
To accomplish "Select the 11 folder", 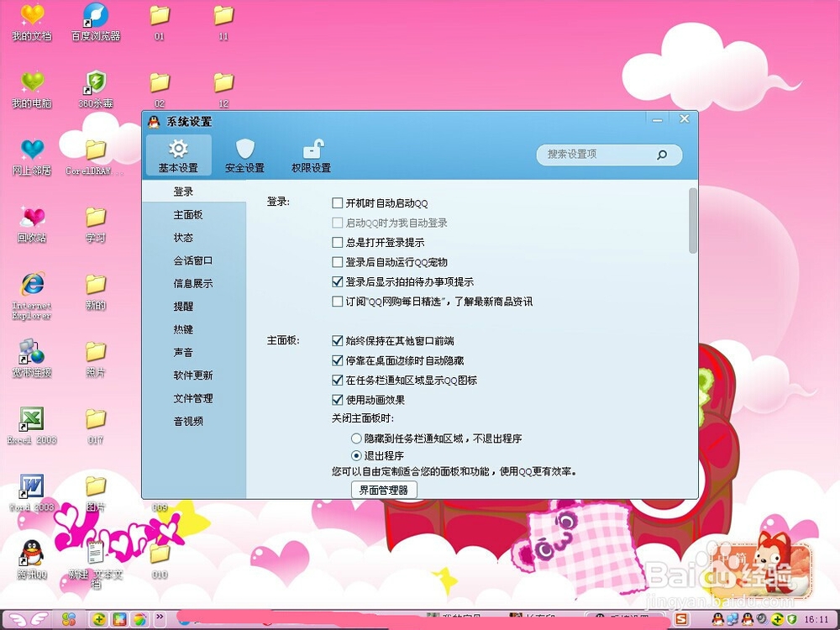I will point(224,23).
